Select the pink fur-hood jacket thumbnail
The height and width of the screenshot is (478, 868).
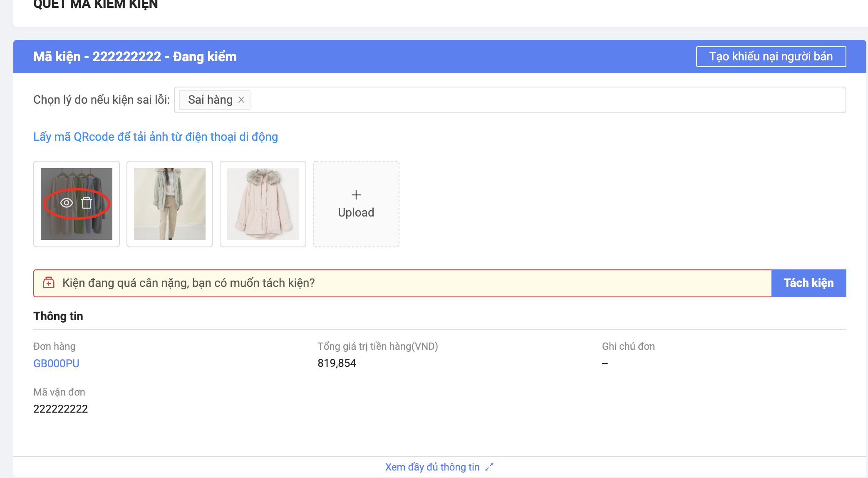click(x=263, y=204)
